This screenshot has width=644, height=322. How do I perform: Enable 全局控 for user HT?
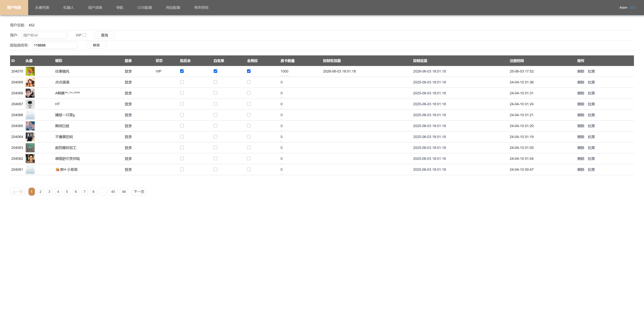click(x=249, y=104)
